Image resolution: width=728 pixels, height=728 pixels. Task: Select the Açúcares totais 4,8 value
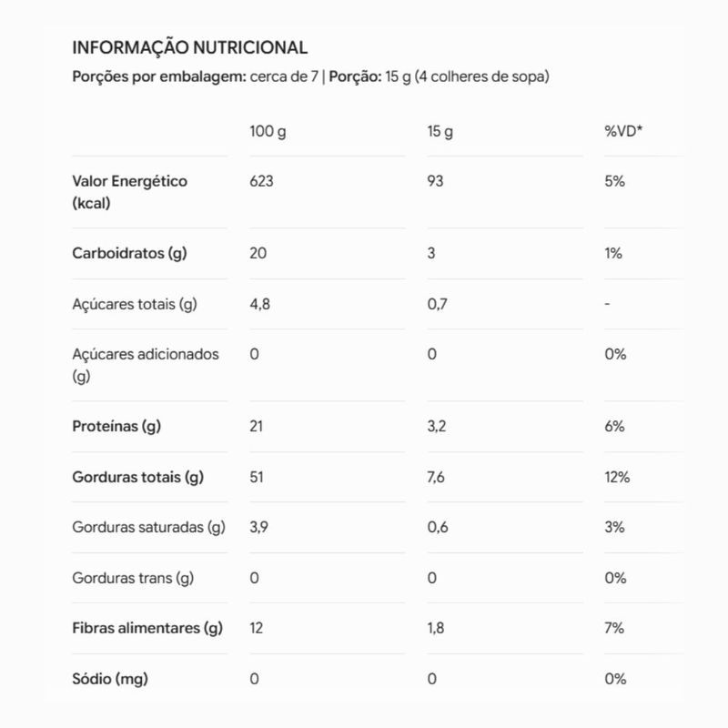259,304
